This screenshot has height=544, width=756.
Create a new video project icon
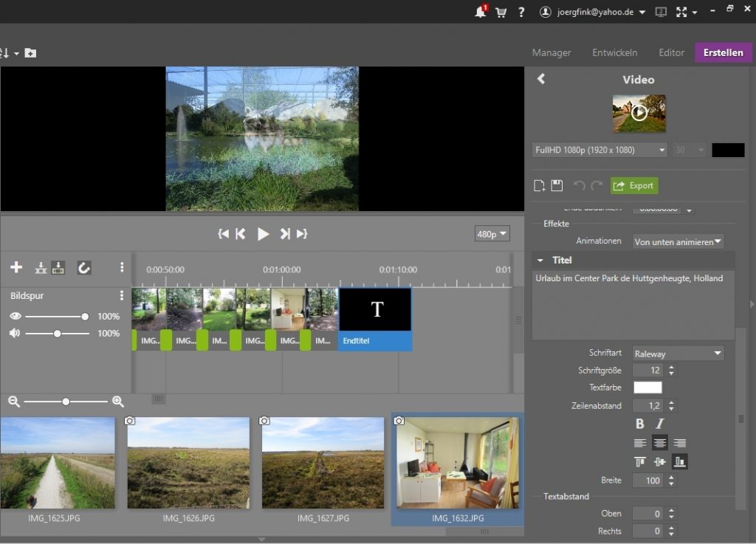pos(540,185)
